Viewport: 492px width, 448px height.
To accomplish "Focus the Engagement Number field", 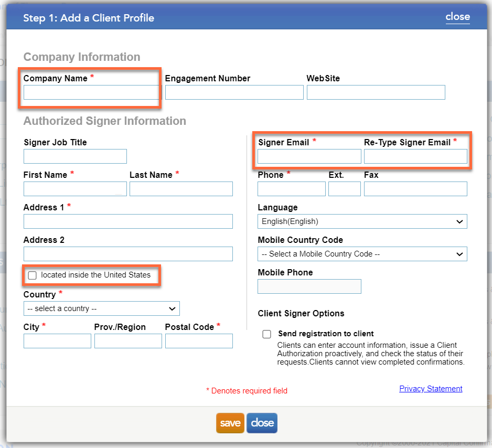I will coord(234,93).
